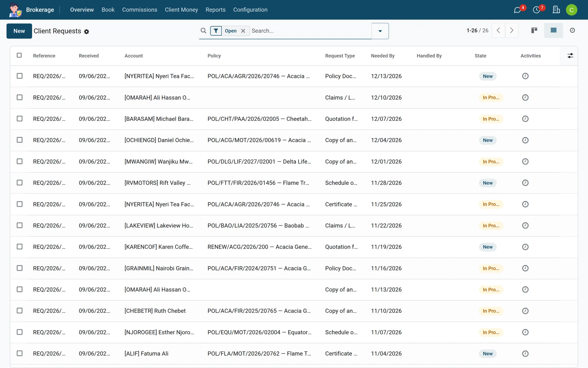Expand the search options dropdown arrow
This screenshot has height=368, width=588.
380,31
